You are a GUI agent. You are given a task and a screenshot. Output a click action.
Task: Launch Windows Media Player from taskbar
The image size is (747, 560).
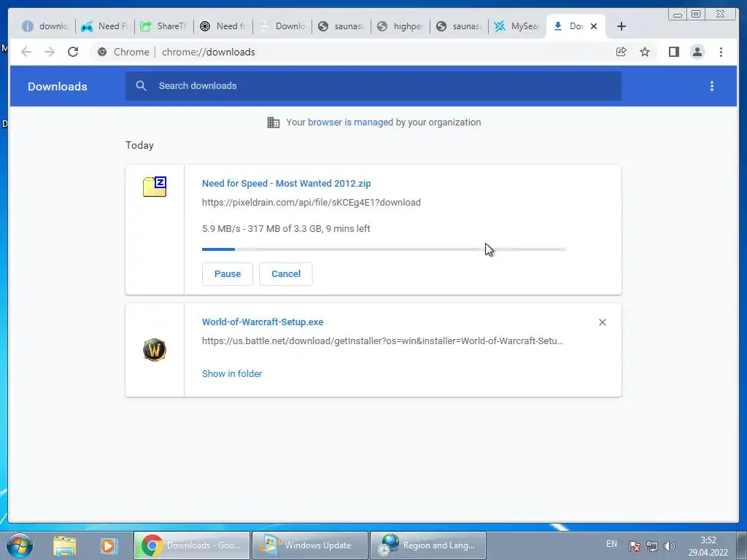(x=108, y=545)
